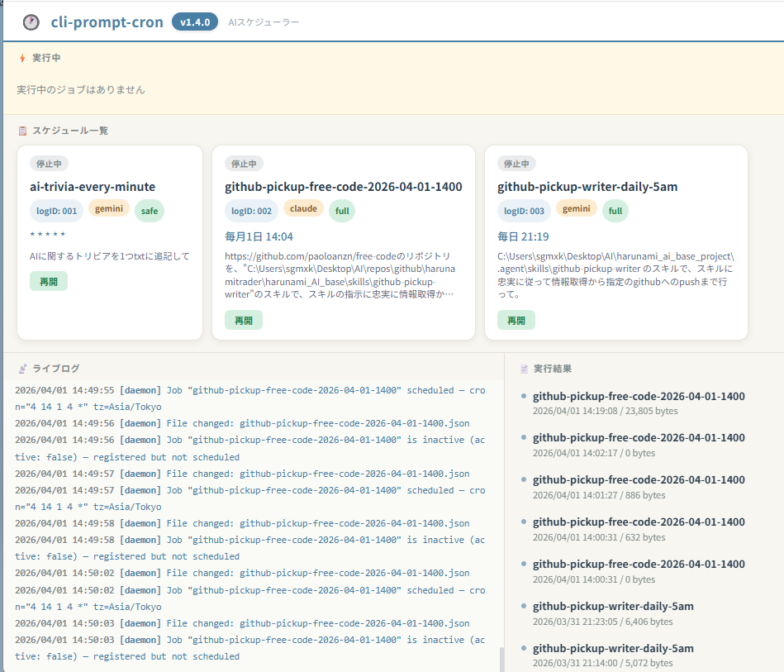Click 停止中 badge on github-pickup-writer-daily-5am card
This screenshot has width=784, height=672.
516,164
